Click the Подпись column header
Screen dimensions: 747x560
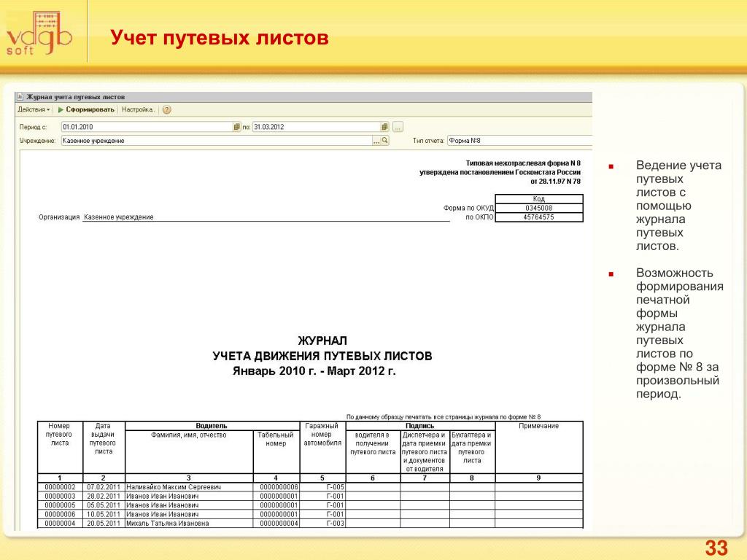point(420,426)
